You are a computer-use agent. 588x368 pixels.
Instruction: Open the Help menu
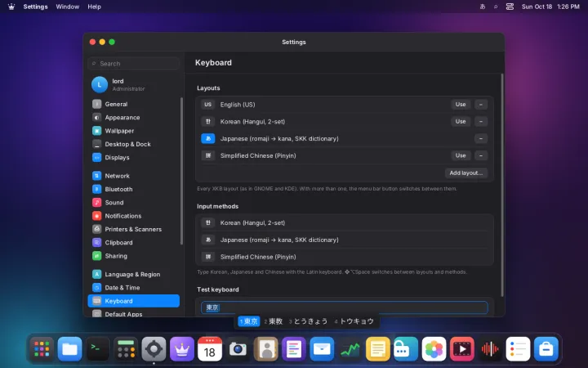[94, 7]
